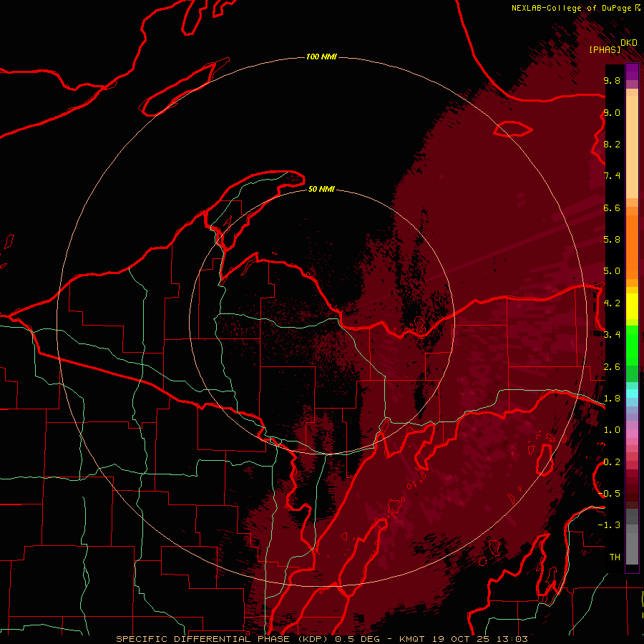Screen dimensions: 644x644
Task: Pick the yellow band of the color bar
Action: (x=632, y=306)
